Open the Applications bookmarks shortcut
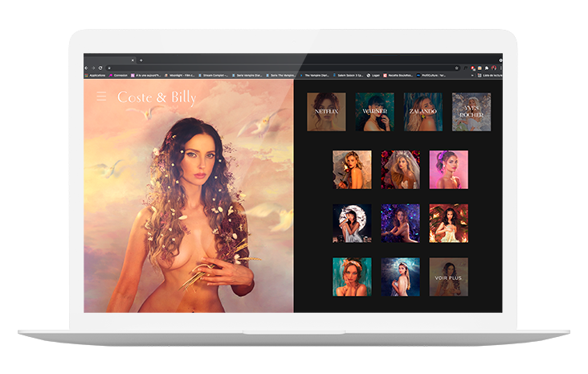 point(95,75)
